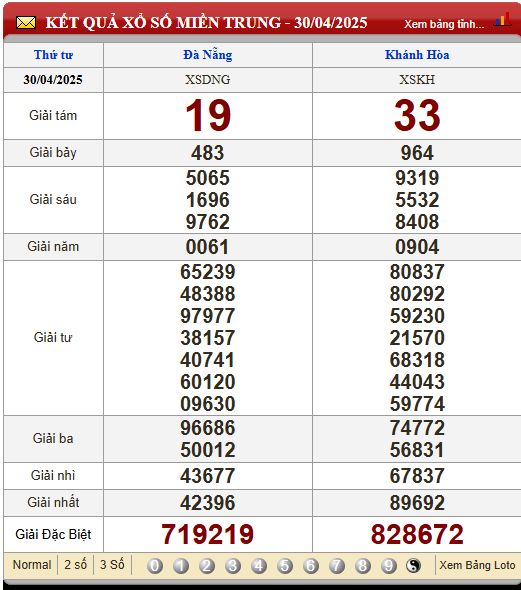Click Giải tư number 44043

(x=417, y=382)
